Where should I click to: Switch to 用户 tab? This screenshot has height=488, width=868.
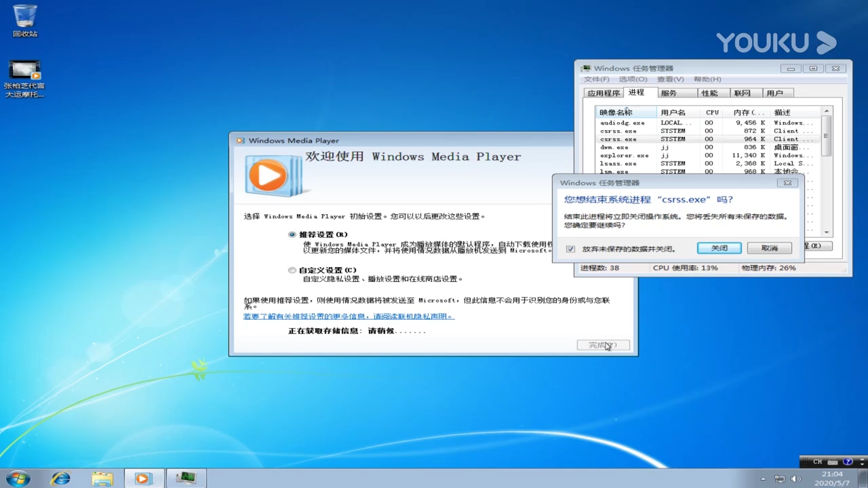777,93
